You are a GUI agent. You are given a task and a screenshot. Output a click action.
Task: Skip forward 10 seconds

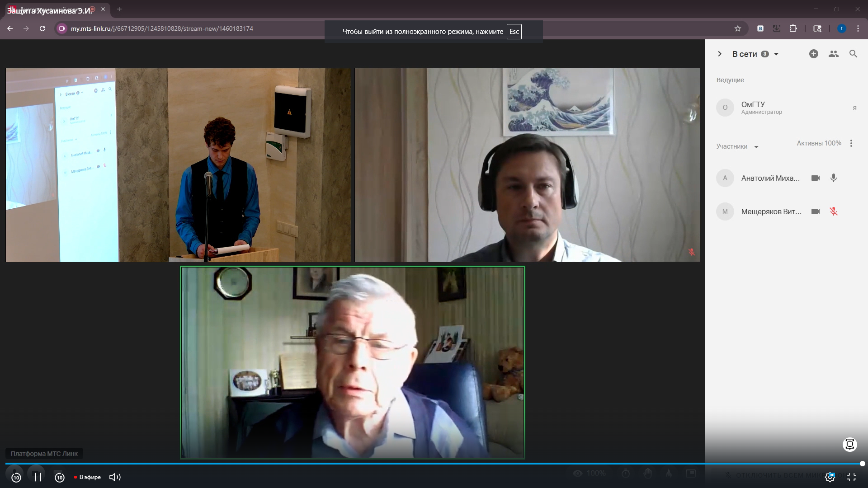(x=60, y=477)
